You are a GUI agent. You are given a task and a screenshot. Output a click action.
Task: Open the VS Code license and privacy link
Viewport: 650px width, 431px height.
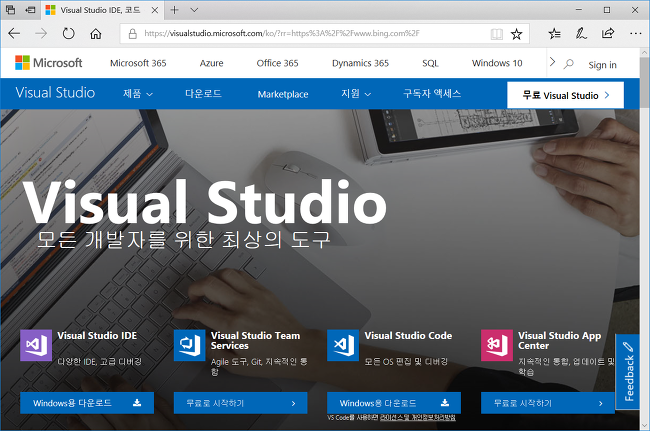418,418
